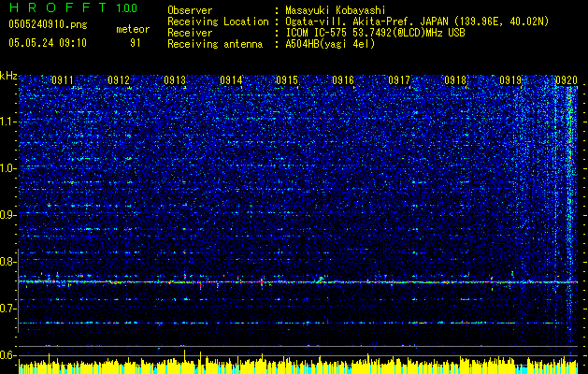Click the 1.1 frequency axis label

pos(7,122)
